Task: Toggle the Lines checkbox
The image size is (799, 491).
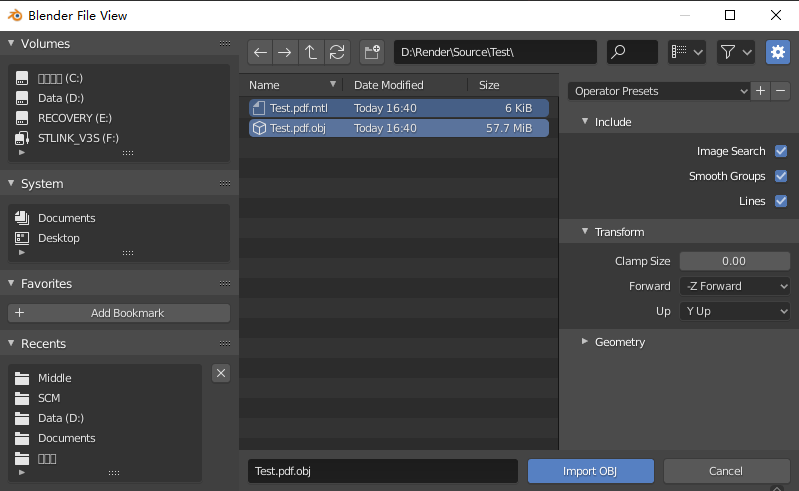Action: point(781,201)
